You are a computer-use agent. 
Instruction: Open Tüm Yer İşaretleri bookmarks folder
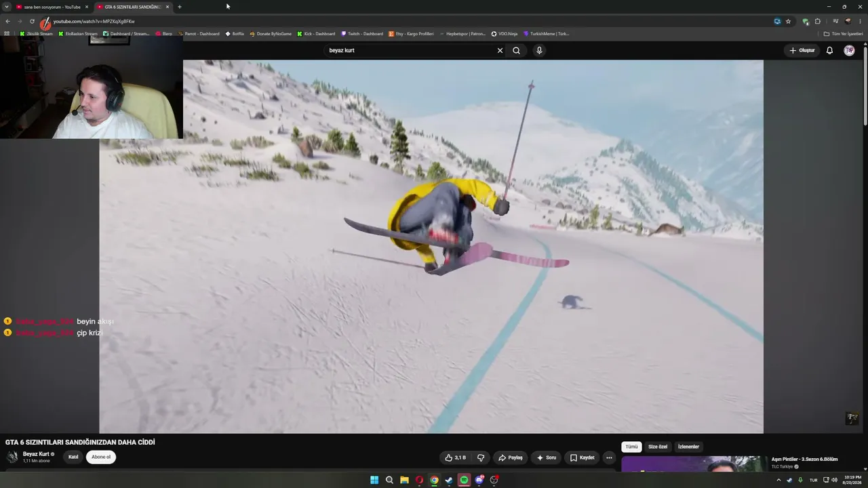tap(843, 33)
